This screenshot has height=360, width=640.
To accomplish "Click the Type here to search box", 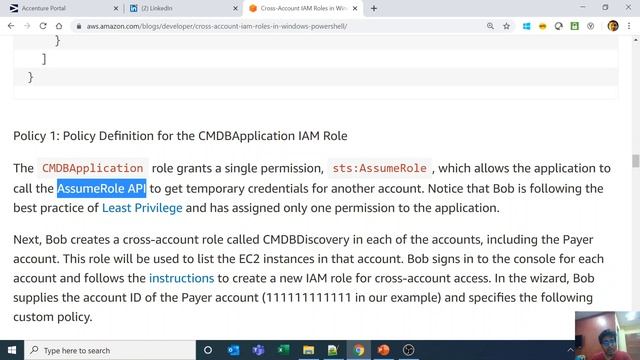I will (x=110, y=350).
